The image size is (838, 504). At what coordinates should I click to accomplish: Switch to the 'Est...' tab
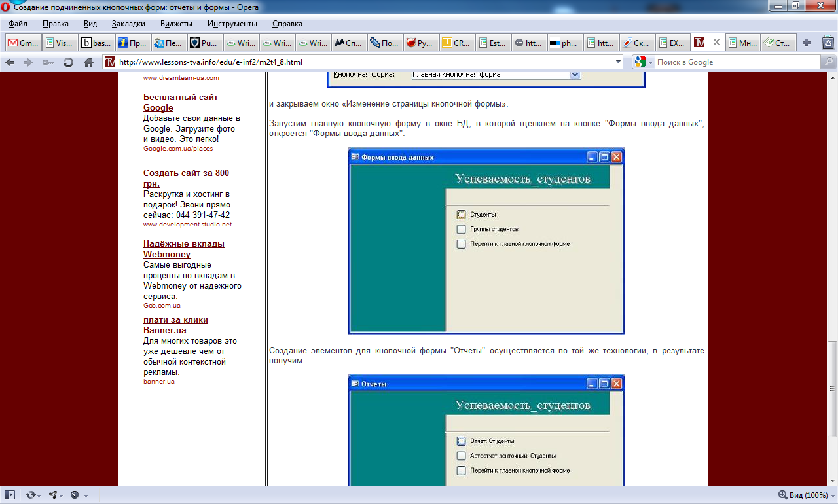point(493,43)
